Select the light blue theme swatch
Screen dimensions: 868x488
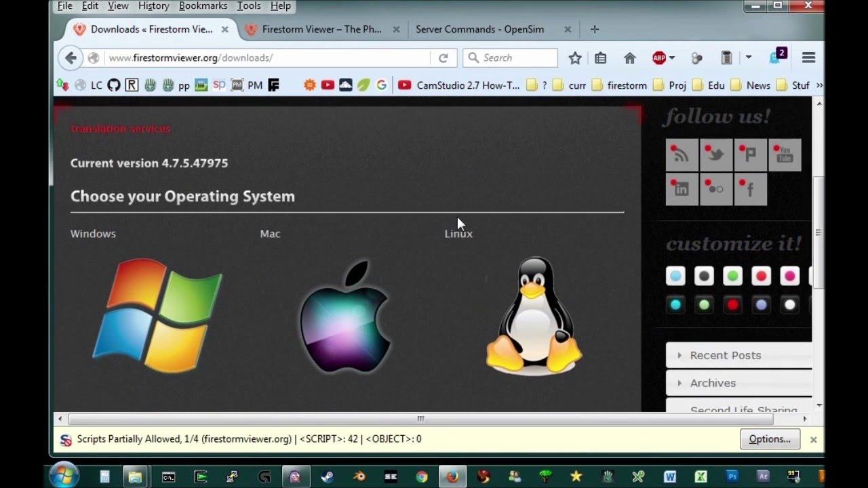pyautogui.click(x=675, y=277)
